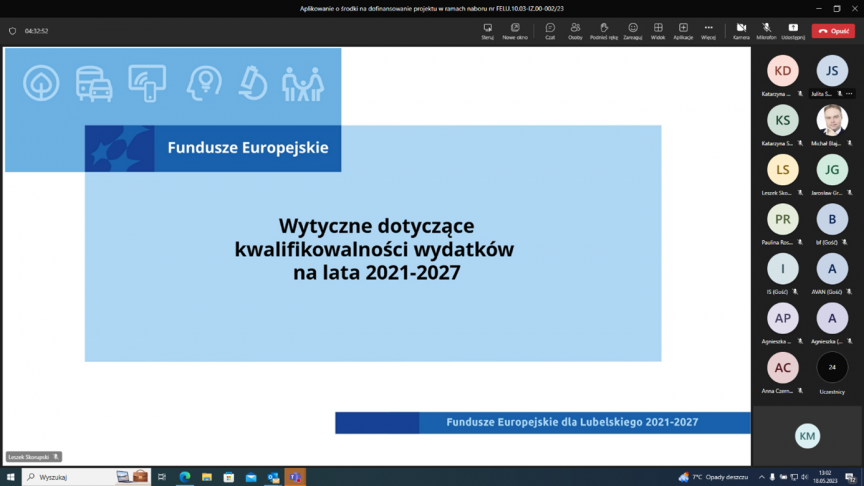Click the shield security icon near timer
This screenshot has width=864, height=486.
click(13, 31)
